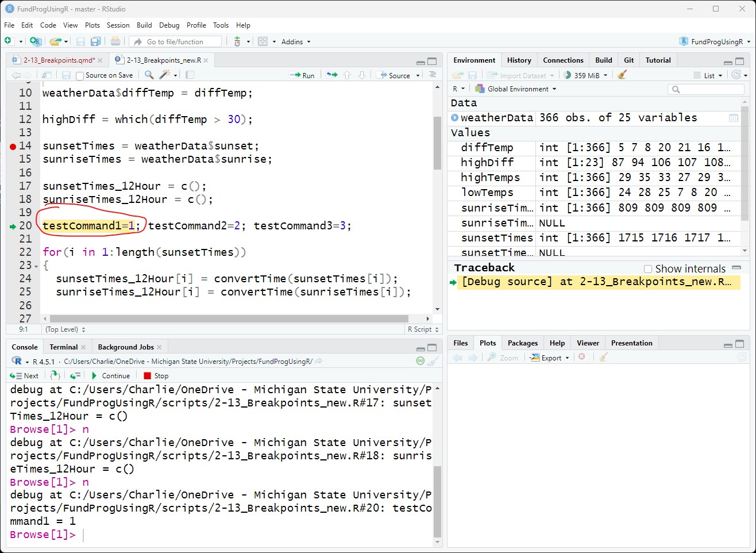756x553 pixels.
Task: Enable the Show internals checkbox
Action: [x=648, y=269]
